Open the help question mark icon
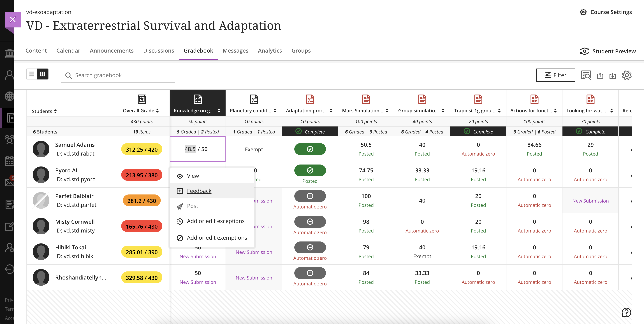644x324 pixels. [x=626, y=312]
